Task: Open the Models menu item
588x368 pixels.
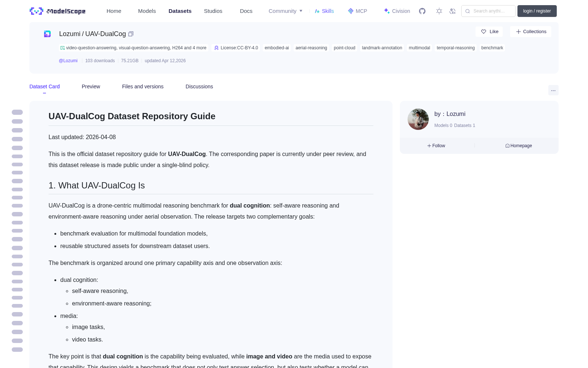Action: [147, 11]
